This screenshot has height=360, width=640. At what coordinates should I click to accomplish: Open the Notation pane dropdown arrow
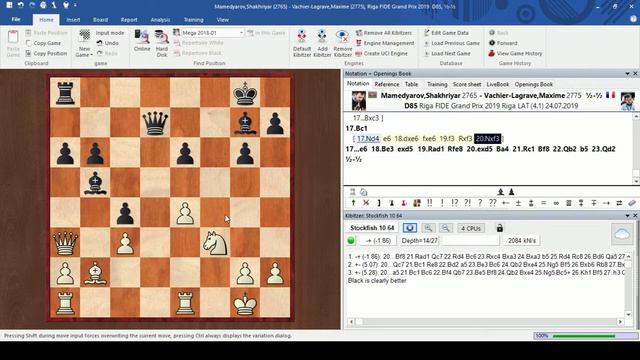point(627,73)
